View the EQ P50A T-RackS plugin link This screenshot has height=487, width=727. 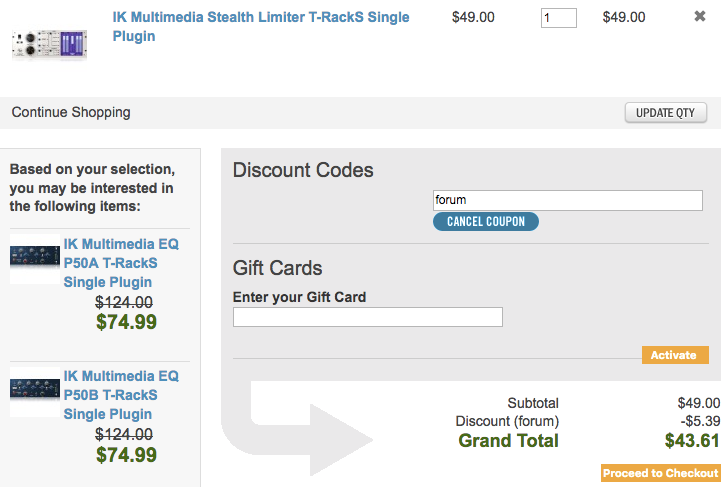121,263
